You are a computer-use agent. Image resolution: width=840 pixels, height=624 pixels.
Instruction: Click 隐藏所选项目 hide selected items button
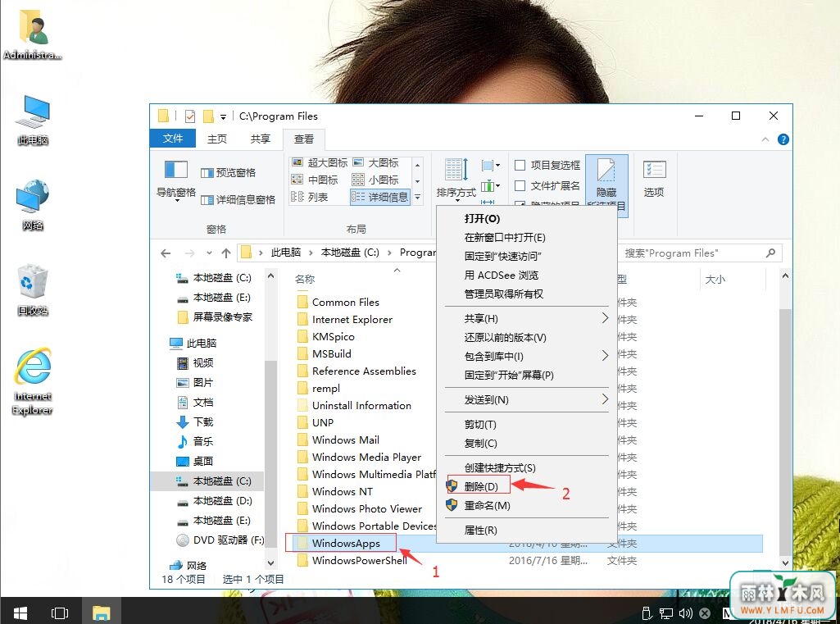pyautogui.click(x=606, y=184)
